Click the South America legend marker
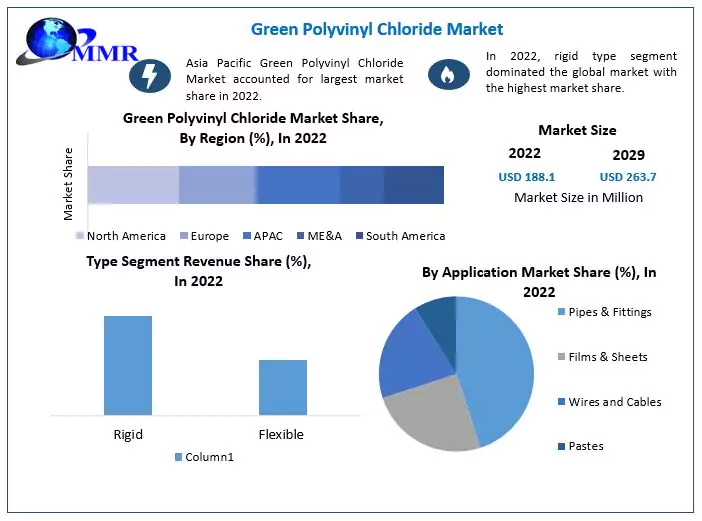Screen dimensions: 702x521 pyautogui.click(x=358, y=236)
